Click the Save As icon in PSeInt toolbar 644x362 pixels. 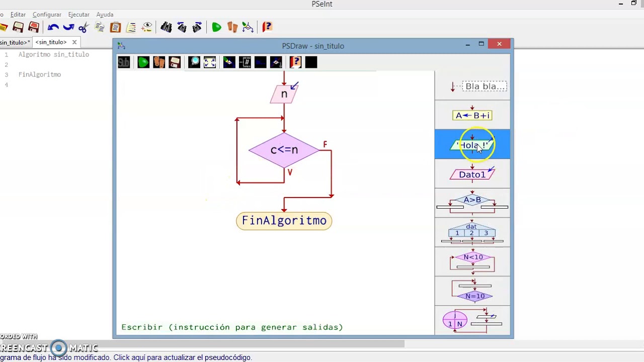(x=34, y=27)
